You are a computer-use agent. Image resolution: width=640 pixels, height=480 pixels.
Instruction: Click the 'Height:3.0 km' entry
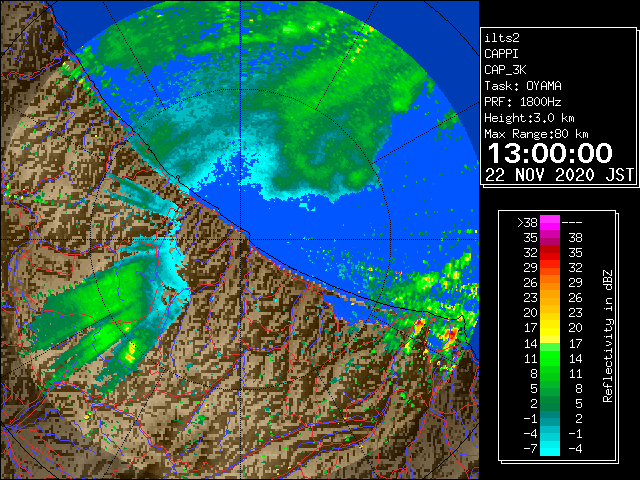(x=529, y=118)
